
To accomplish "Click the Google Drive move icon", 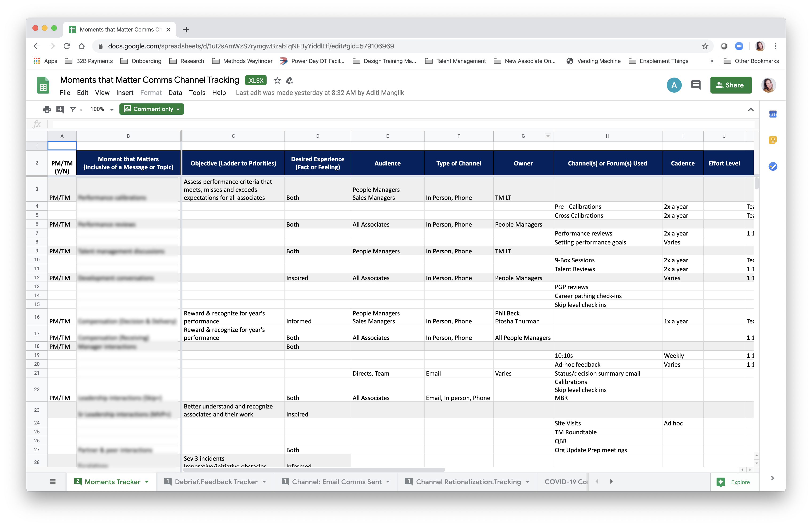I will [x=290, y=81].
